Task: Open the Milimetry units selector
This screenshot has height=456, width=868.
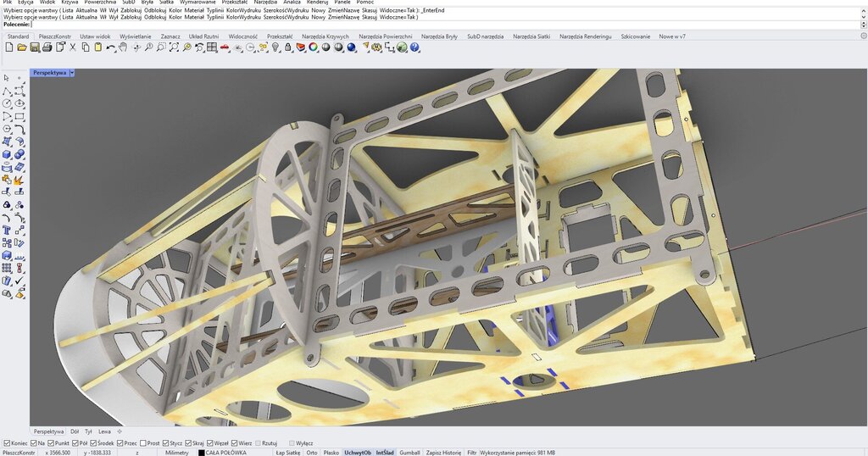Action: [176, 453]
